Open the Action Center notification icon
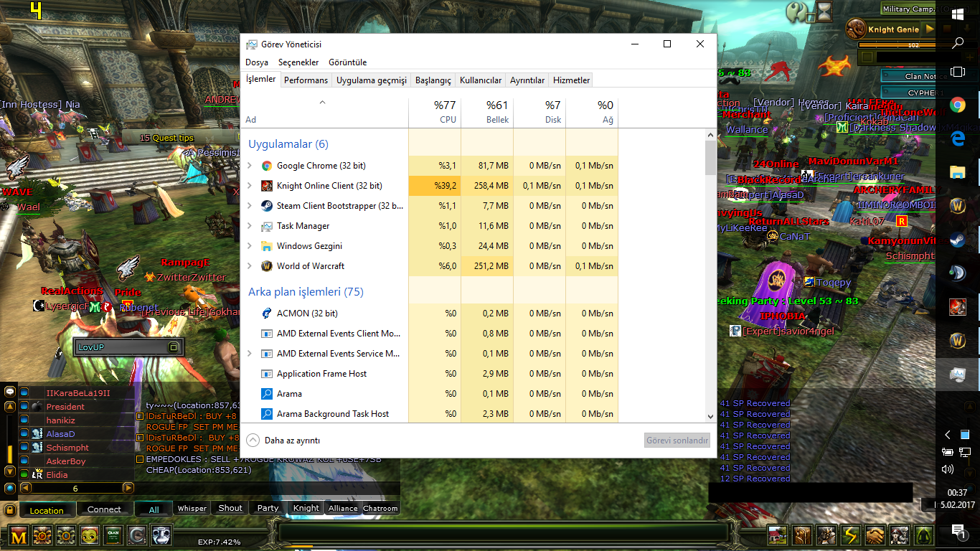This screenshot has height=551, width=980. point(958,531)
